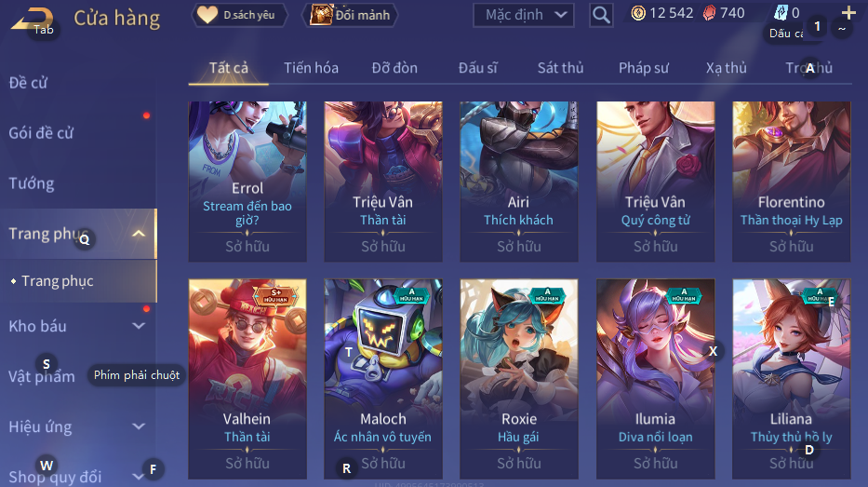Open the Errol Stream skin card
The width and height of the screenshot is (868, 487).
(247, 182)
